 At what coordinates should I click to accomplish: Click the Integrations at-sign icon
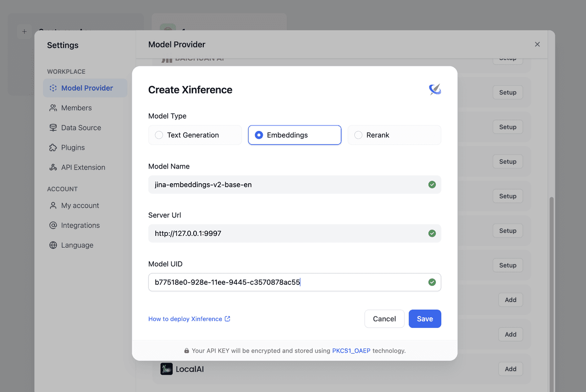click(x=53, y=225)
